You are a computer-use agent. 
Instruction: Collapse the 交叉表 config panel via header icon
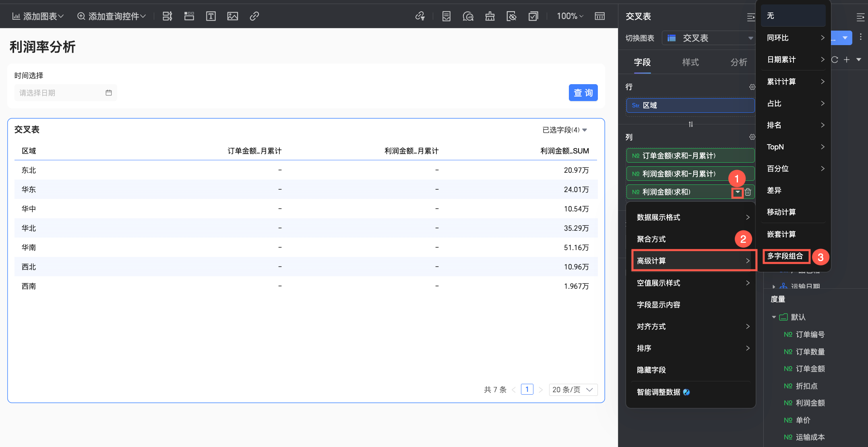750,17
